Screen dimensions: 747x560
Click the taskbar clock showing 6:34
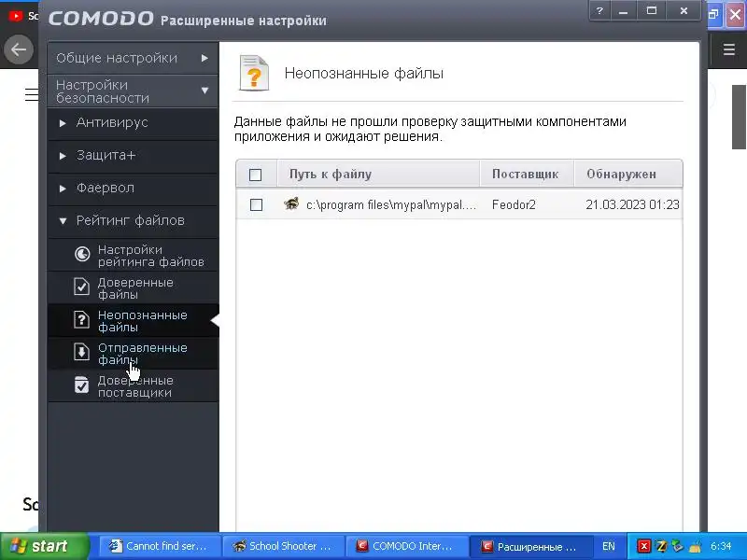721,546
